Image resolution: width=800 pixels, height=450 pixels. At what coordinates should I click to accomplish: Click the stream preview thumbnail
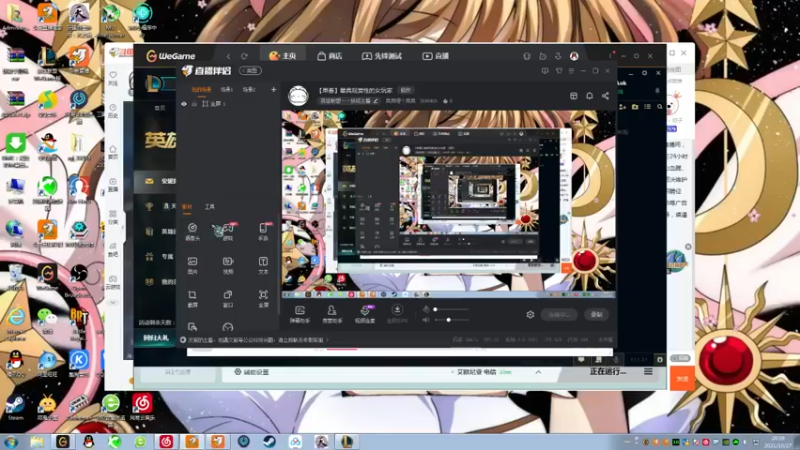click(449, 204)
